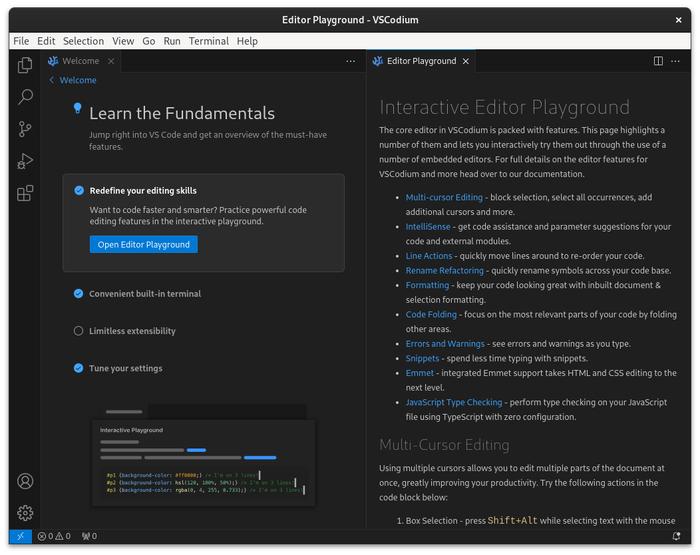Click the Learn the Fundamentals heading
The height and width of the screenshot is (555, 700).
click(x=182, y=113)
